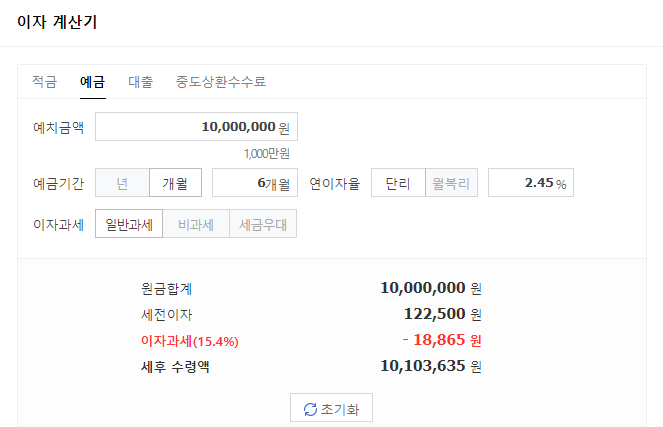Viewport: 663px width, 427px height.
Task: Click the 1,000만원 helper text
Action: 267,153
